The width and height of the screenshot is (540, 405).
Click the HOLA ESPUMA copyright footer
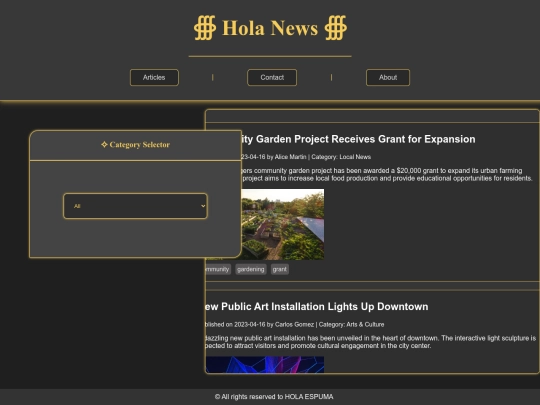tap(274, 397)
